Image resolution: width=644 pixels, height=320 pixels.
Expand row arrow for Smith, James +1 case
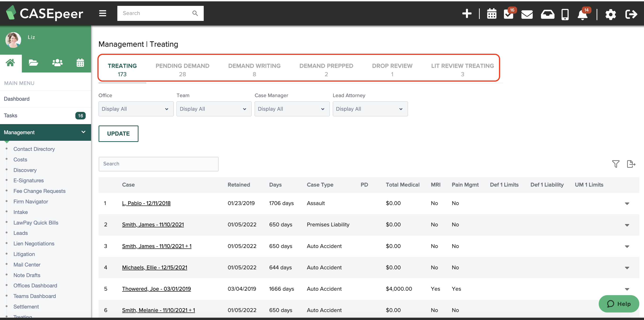tap(627, 247)
